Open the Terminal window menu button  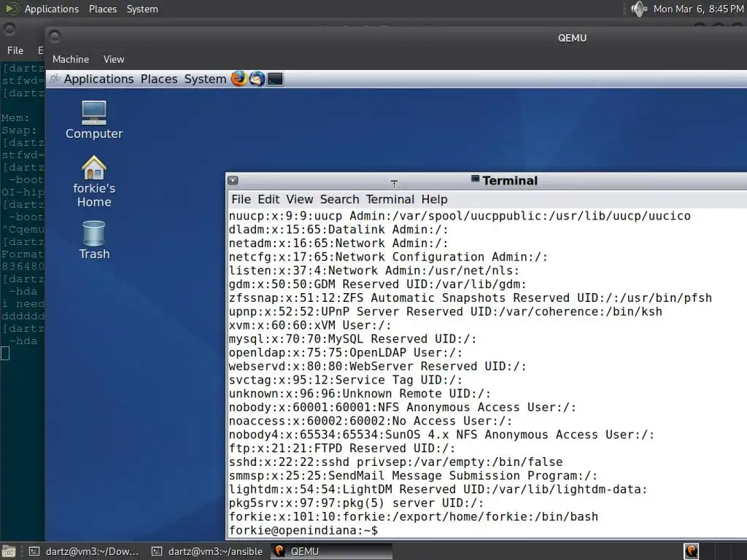click(x=233, y=181)
